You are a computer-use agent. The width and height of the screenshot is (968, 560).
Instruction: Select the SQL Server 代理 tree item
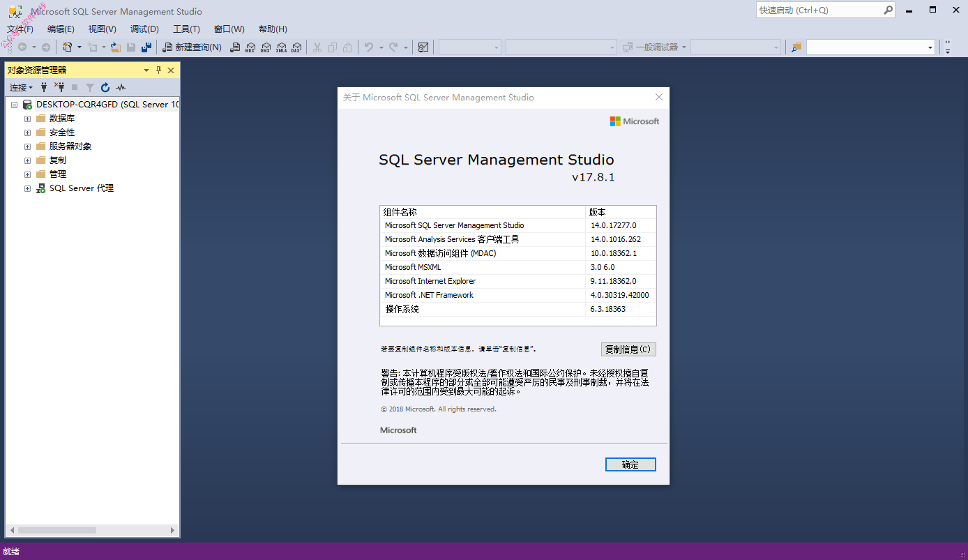pos(75,188)
